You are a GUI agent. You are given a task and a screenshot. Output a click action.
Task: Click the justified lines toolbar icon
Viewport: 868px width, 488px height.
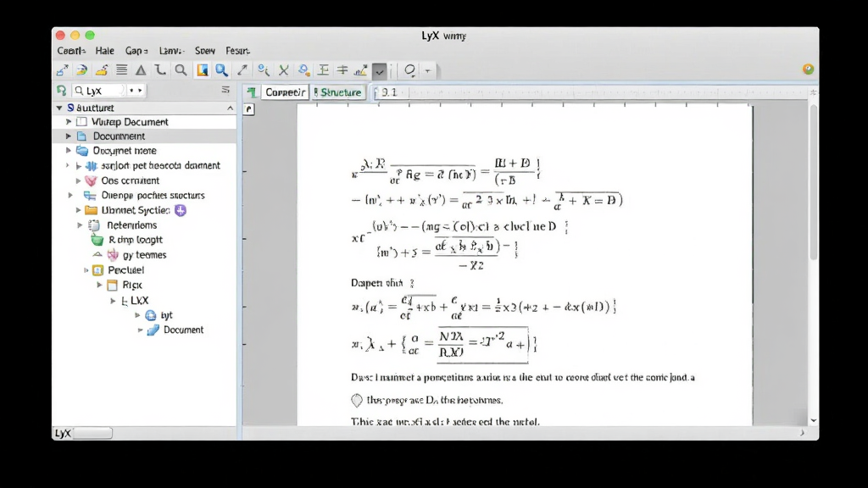click(x=121, y=70)
